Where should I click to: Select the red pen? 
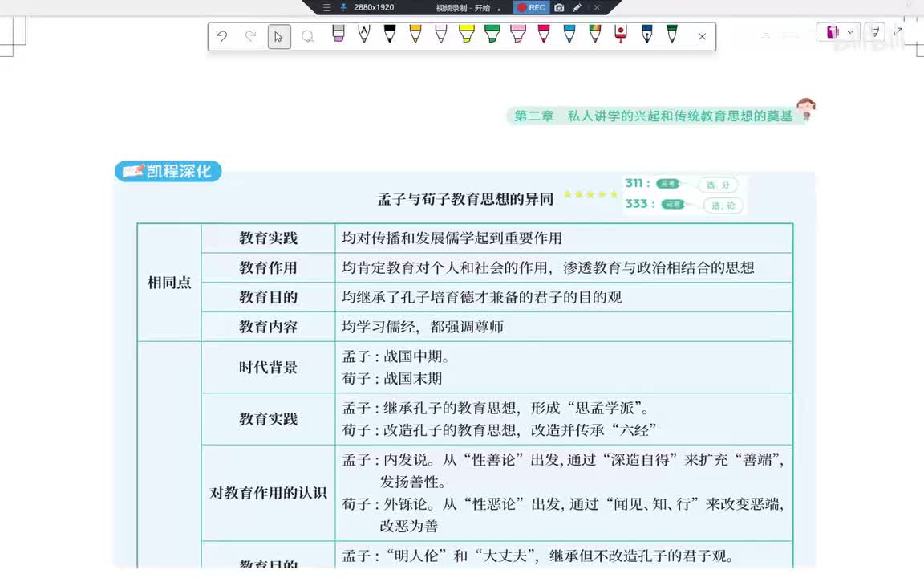pyautogui.click(x=543, y=33)
